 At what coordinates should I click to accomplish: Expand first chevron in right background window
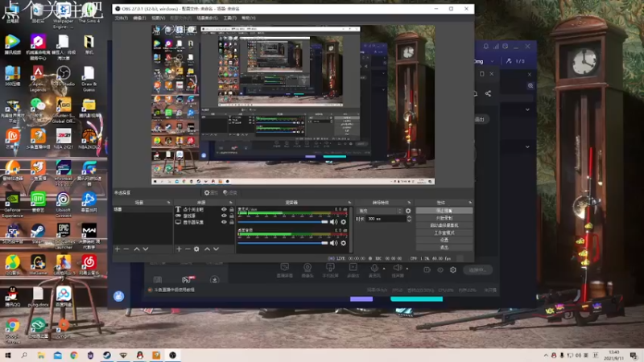[x=527, y=109]
